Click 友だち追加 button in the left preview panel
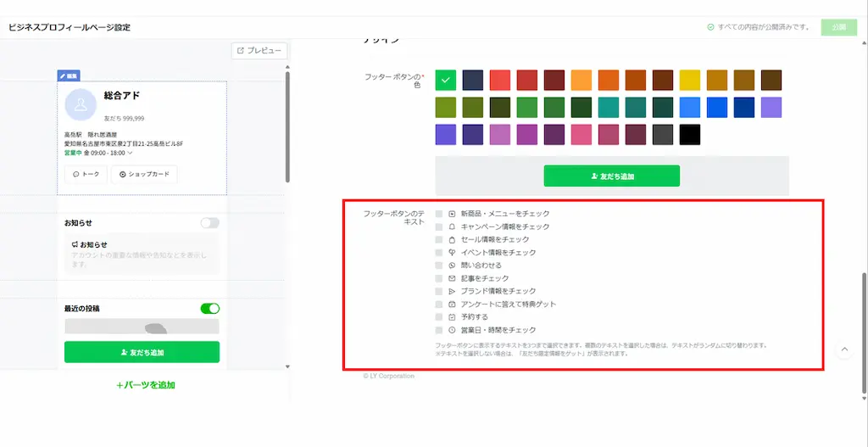The image size is (868, 447). 142,352
